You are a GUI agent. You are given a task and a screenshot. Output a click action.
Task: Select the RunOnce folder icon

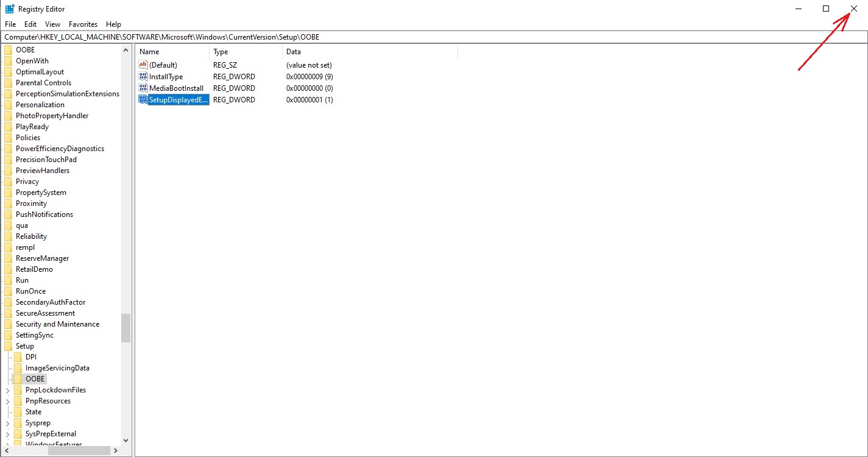(8, 291)
